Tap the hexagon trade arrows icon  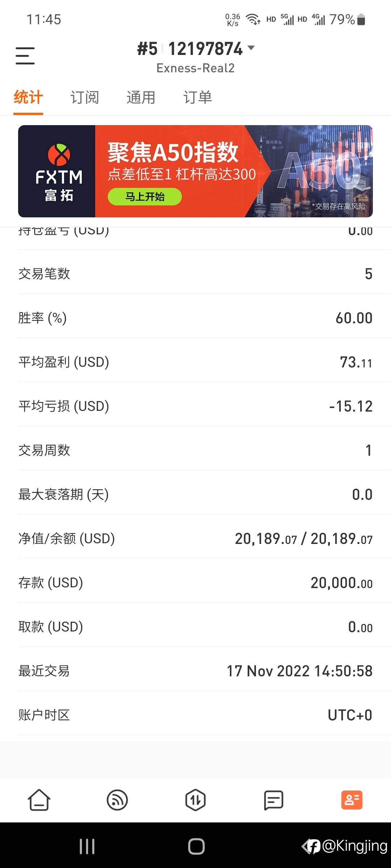[195, 800]
